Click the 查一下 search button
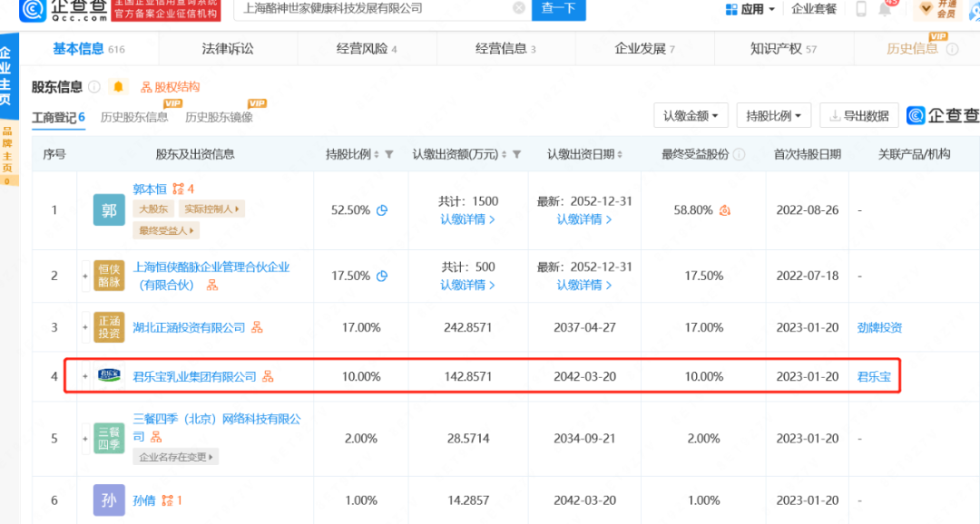The width and height of the screenshot is (980, 524). 558,8
